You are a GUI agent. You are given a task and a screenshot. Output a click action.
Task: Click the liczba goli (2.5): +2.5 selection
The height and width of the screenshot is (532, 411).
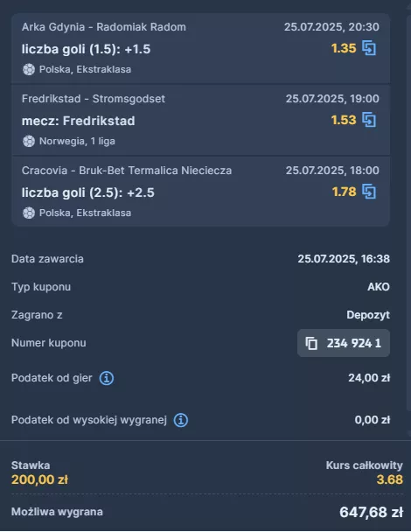click(x=88, y=192)
